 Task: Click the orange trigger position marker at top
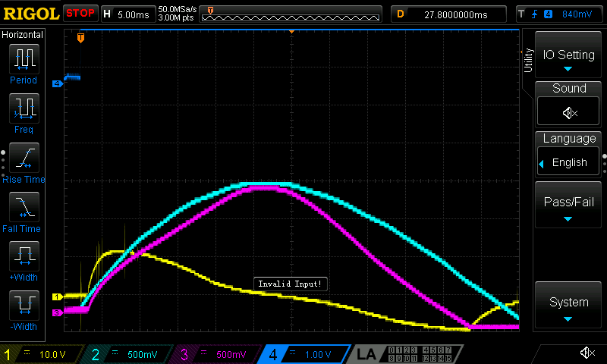point(291,32)
